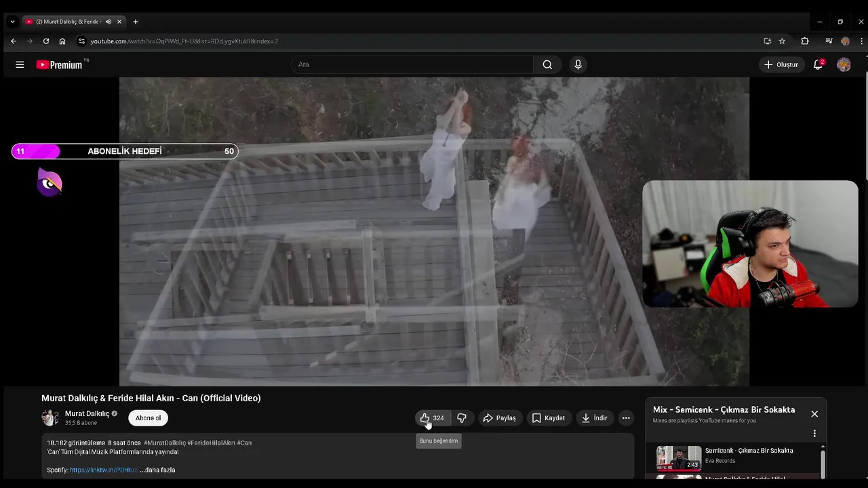Image resolution: width=868 pixels, height=488 pixels.
Task: Click the Spotify linktw.in link
Action: click(x=103, y=470)
